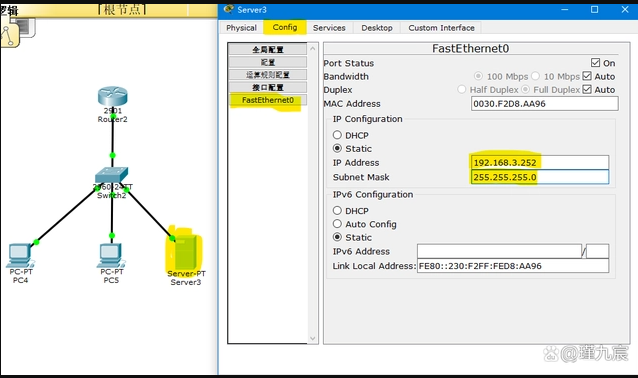Click the logical workspace cluster icon
The image size is (638, 378).
click(x=10, y=35)
